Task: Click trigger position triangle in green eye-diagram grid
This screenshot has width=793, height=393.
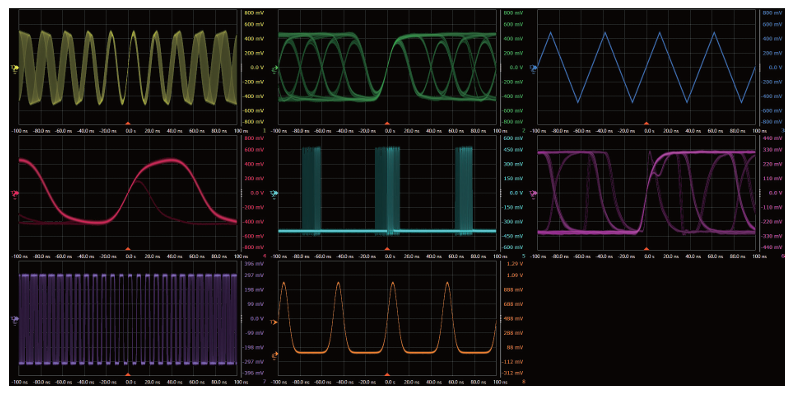Action: 387,123
